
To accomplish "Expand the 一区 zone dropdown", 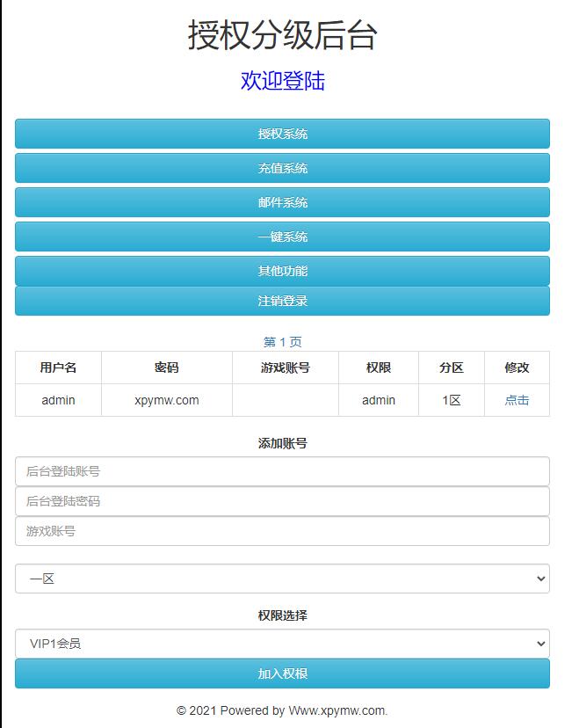I will tap(282, 579).
